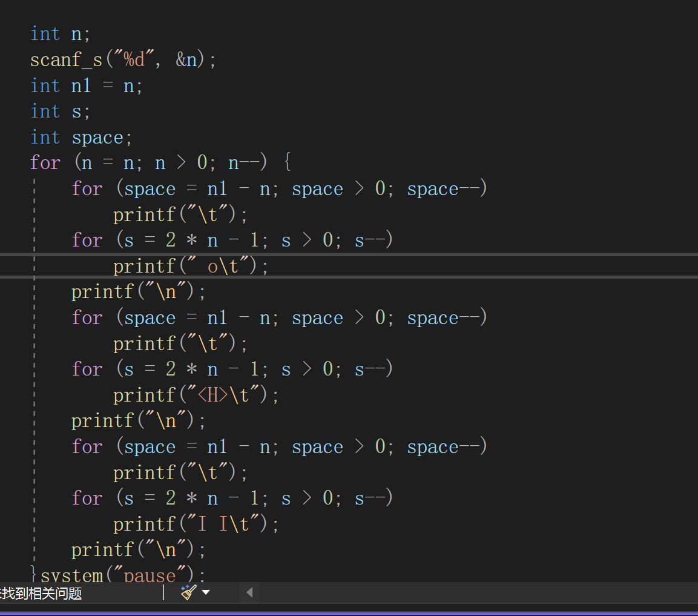Click the line "int s;"
The height and width of the screenshot is (616, 698).
[x=60, y=111]
